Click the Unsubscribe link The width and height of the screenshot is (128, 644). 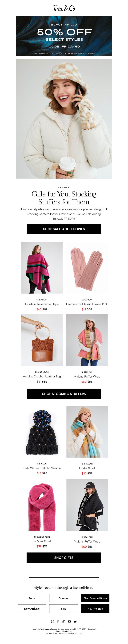pos(67,631)
